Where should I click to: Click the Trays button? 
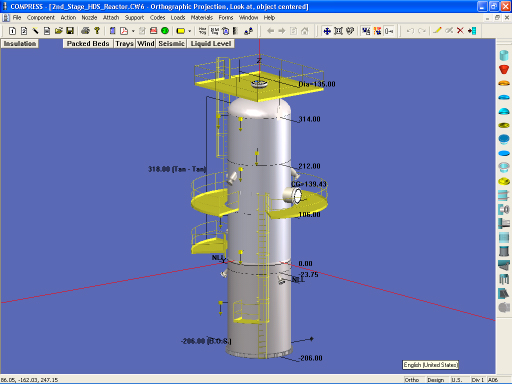point(124,44)
